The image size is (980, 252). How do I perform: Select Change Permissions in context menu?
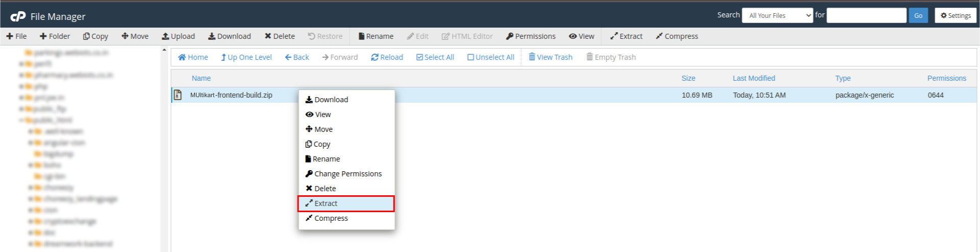point(347,174)
